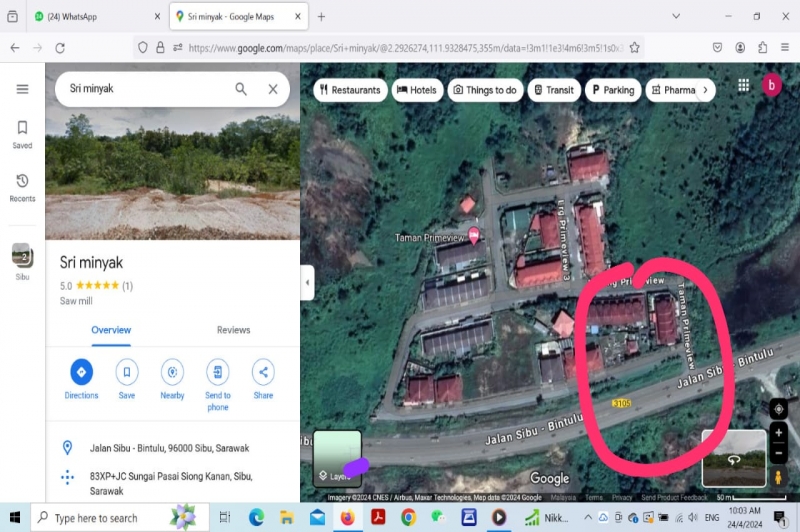Filter map by Transit

point(554,90)
